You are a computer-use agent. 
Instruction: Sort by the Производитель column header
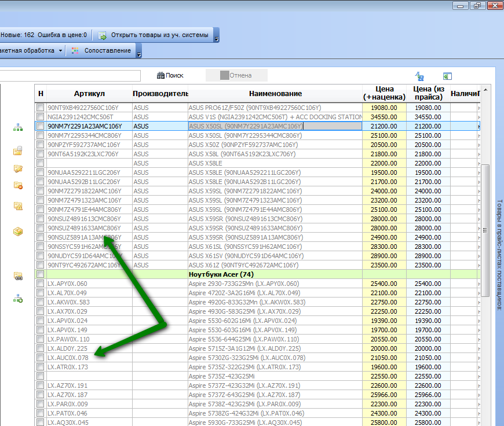pos(160,94)
